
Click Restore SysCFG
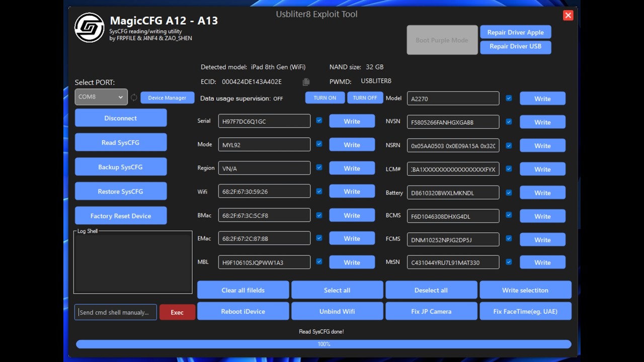click(121, 191)
